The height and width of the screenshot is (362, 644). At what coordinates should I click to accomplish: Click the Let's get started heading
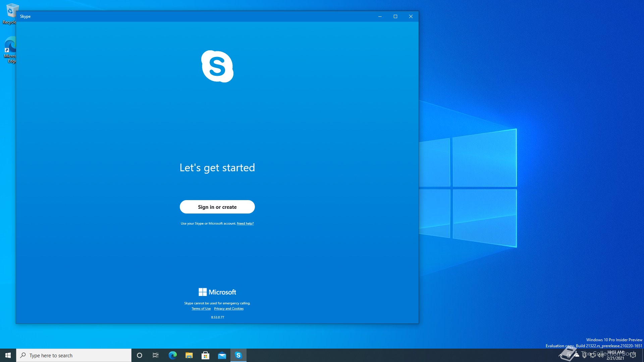(217, 168)
